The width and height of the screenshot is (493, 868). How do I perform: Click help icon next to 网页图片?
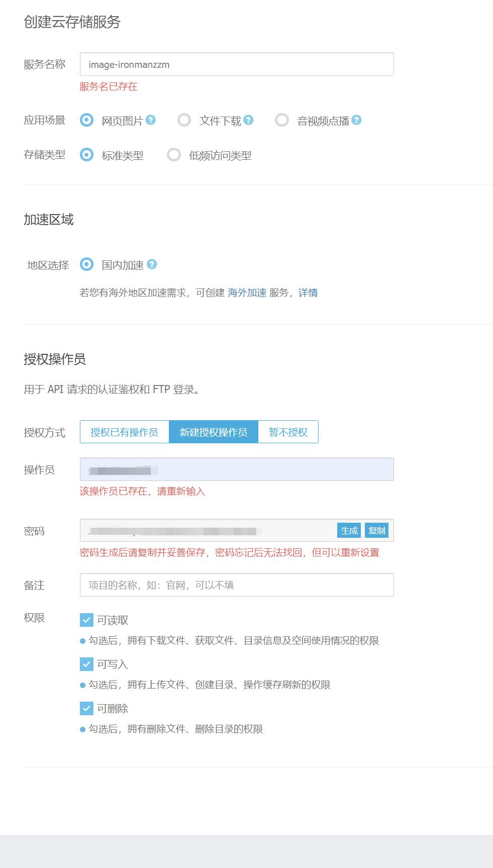151,120
